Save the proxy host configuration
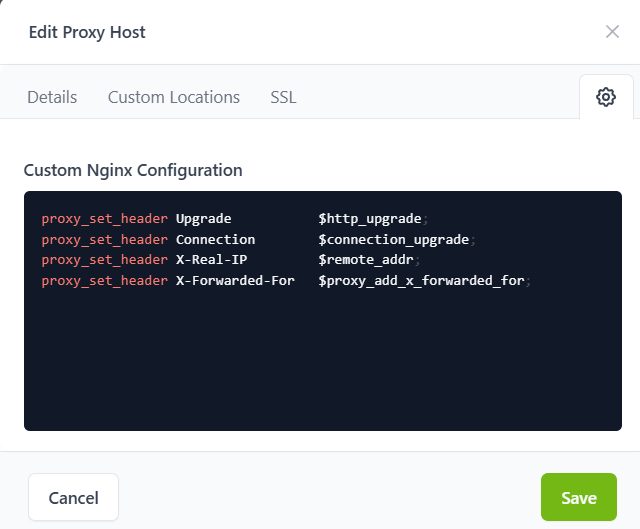 pos(578,497)
